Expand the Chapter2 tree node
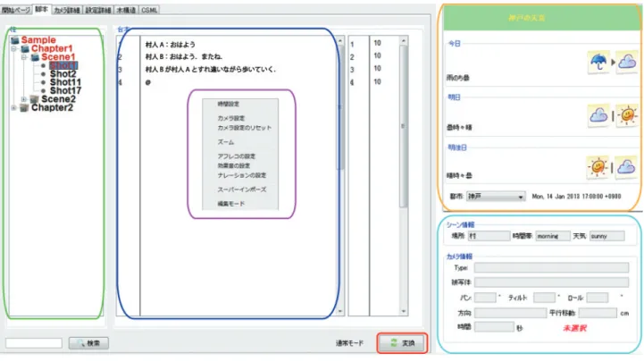The image size is (644, 362). 13,107
